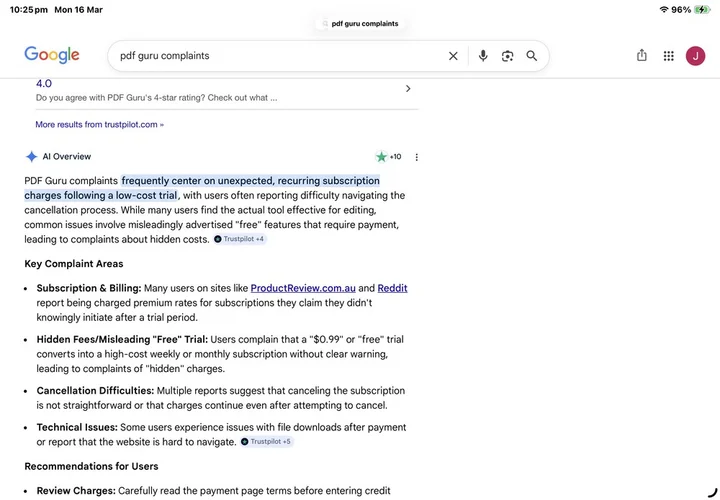Open Google Lens camera search
720x500 pixels.
coord(507,56)
